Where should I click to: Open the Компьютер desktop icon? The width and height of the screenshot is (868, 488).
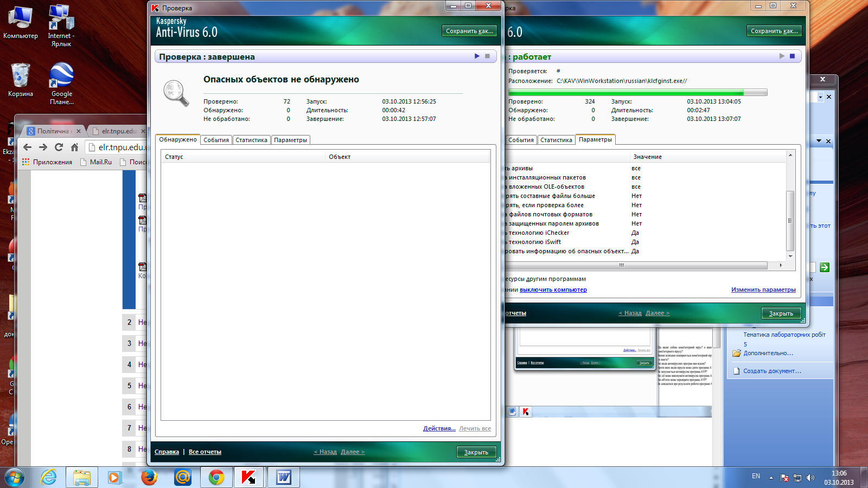tap(21, 23)
